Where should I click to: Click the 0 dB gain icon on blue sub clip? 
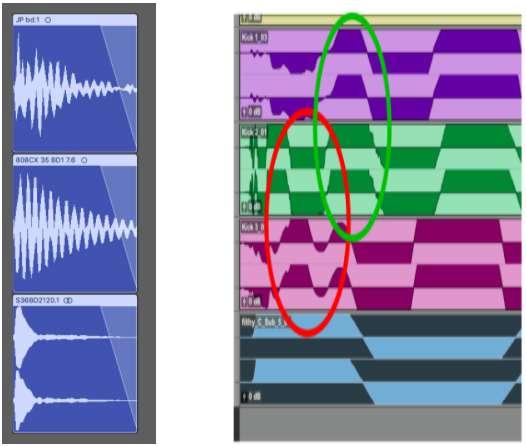pyautogui.click(x=251, y=396)
